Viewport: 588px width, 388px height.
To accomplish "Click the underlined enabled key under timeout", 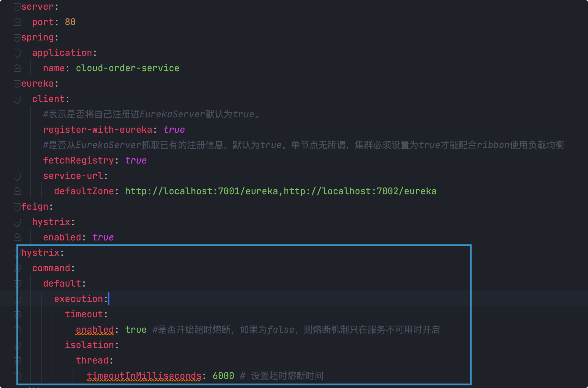I will coord(95,330).
